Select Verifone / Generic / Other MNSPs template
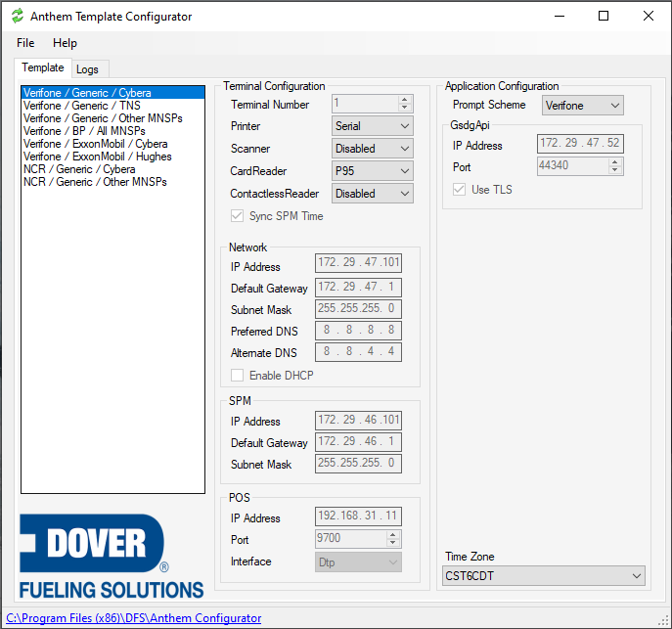Screen dimensions: 672x629 tap(112, 118)
